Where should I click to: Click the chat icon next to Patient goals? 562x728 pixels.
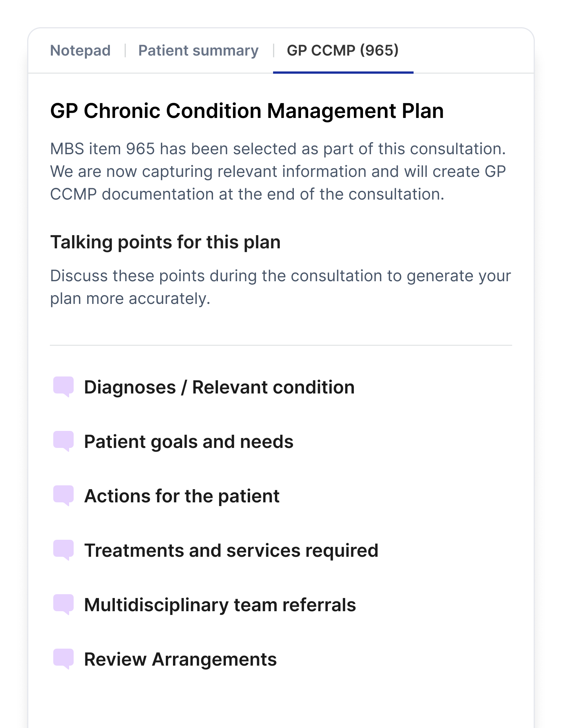click(x=63, y=441)
